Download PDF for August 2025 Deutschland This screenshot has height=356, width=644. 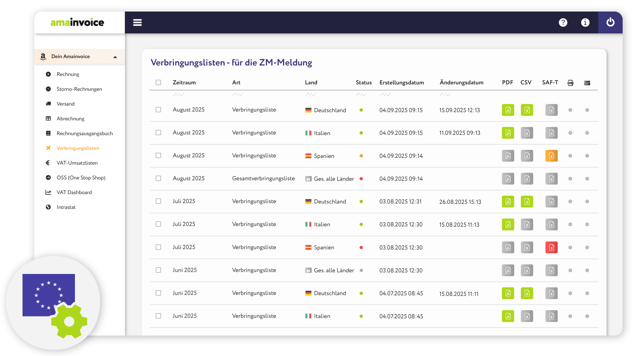pos(508,110)
